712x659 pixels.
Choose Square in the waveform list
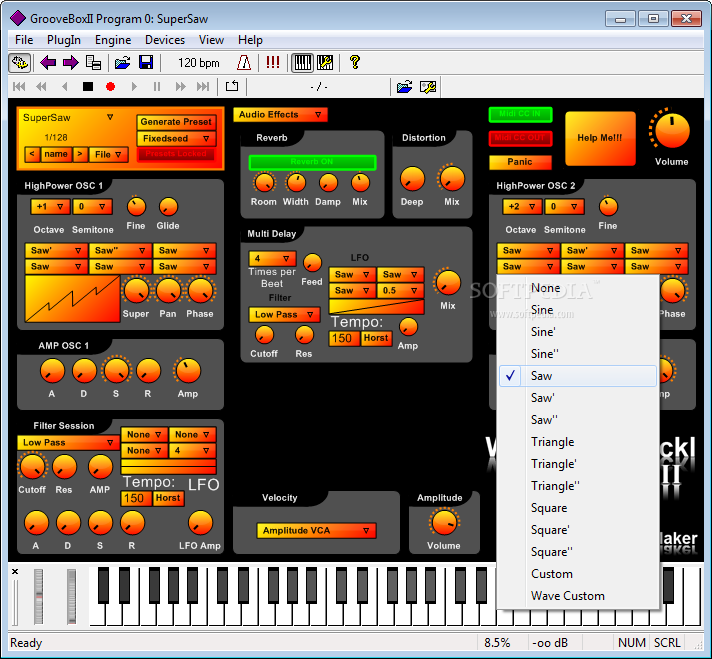tap(578, 508)
